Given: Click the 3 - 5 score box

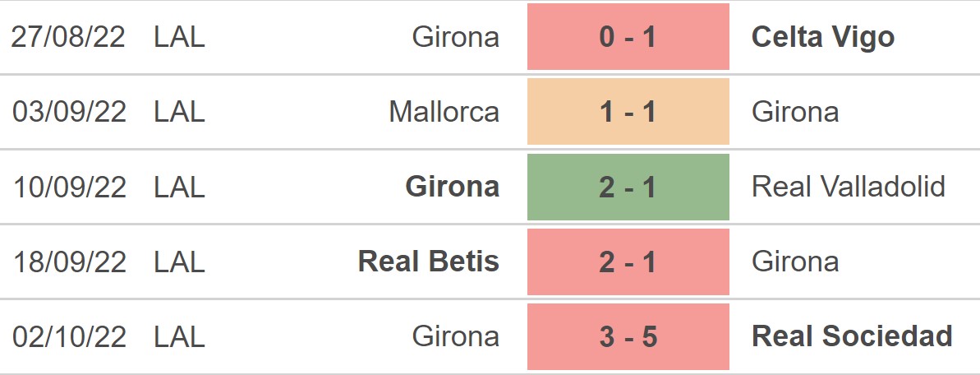Looking at the screenshot, I should pos(628,336).
